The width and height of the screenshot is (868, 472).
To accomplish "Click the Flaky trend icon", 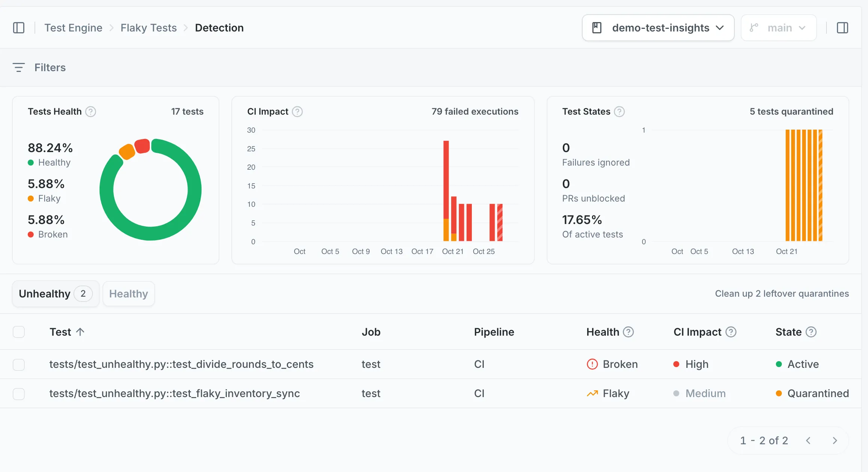I will pos(592,393).
